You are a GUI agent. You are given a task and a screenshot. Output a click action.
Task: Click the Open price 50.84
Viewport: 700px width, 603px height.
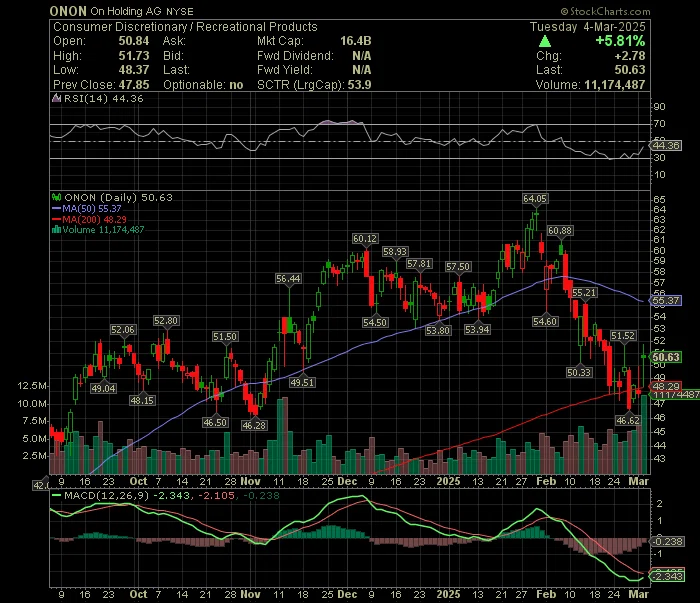point(133,41)
